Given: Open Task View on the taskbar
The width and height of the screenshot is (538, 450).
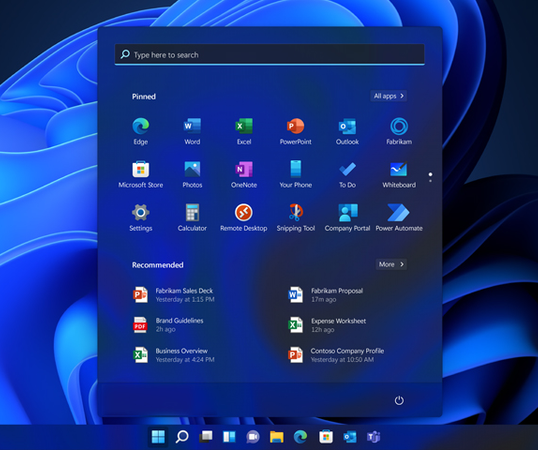Looking at the screenshot, I should 206,437.
